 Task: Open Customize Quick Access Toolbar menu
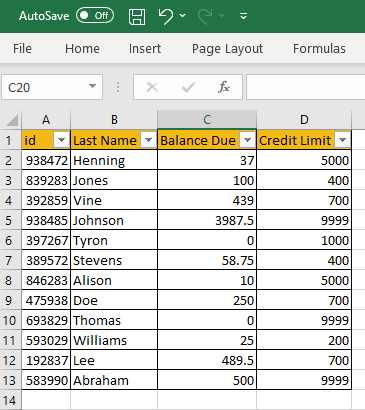(x=244, y=16)
